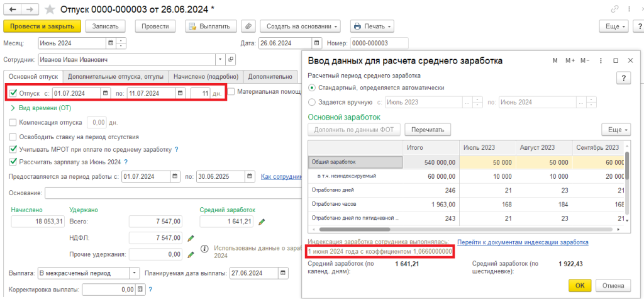Open link Перейти к документам индексации заработка

point(523,242)
